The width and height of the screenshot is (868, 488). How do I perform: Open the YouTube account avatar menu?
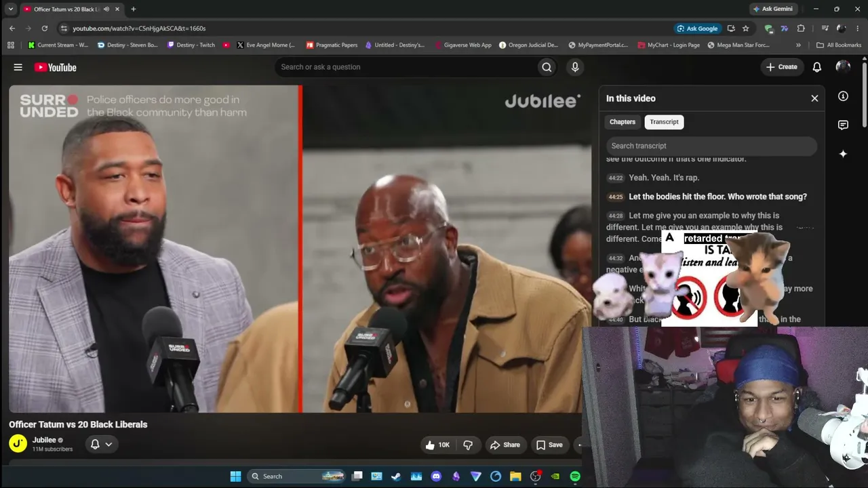(843, 66)
